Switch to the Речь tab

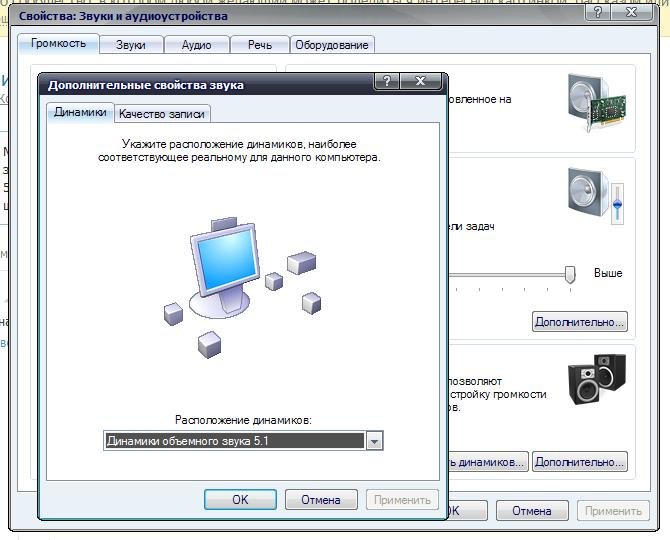[259, 45]
